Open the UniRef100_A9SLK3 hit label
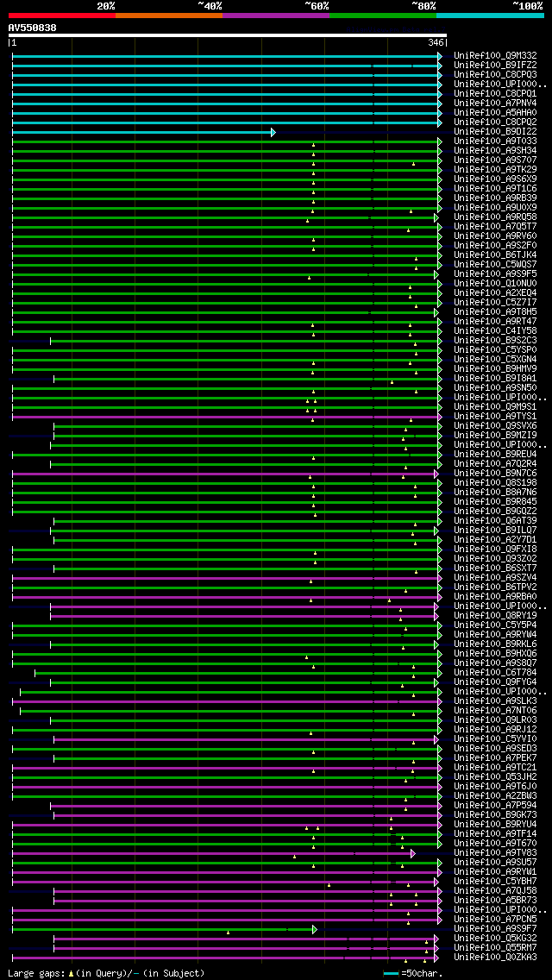The image size is (552, 980). (496, 701)
